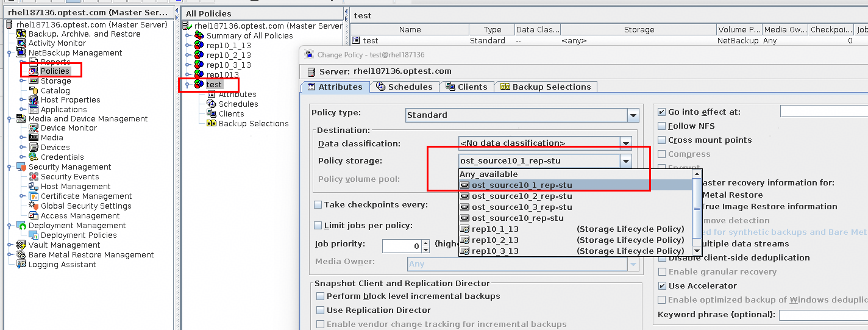Click the rep1013 policy icon

(199, 75)
